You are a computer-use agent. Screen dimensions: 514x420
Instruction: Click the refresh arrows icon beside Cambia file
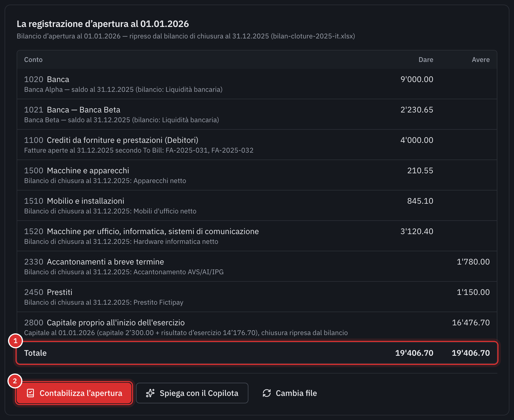[267, 393]
